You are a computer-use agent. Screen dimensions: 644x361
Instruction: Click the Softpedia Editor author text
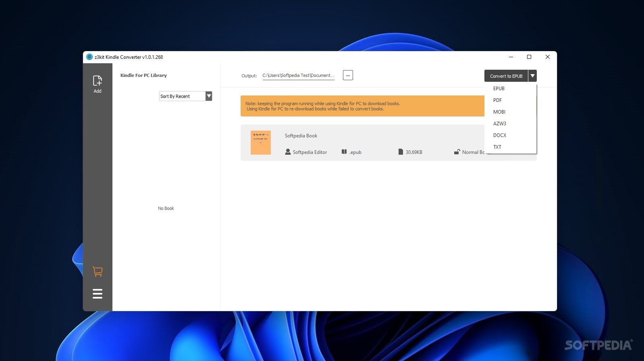click(x=310, y=152)
